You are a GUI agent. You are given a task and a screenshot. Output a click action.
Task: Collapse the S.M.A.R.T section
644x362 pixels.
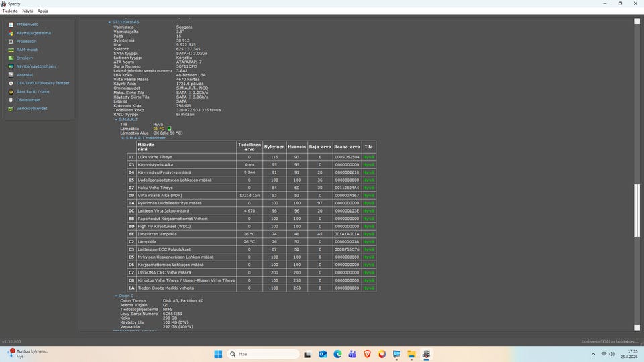click(116, 119)
